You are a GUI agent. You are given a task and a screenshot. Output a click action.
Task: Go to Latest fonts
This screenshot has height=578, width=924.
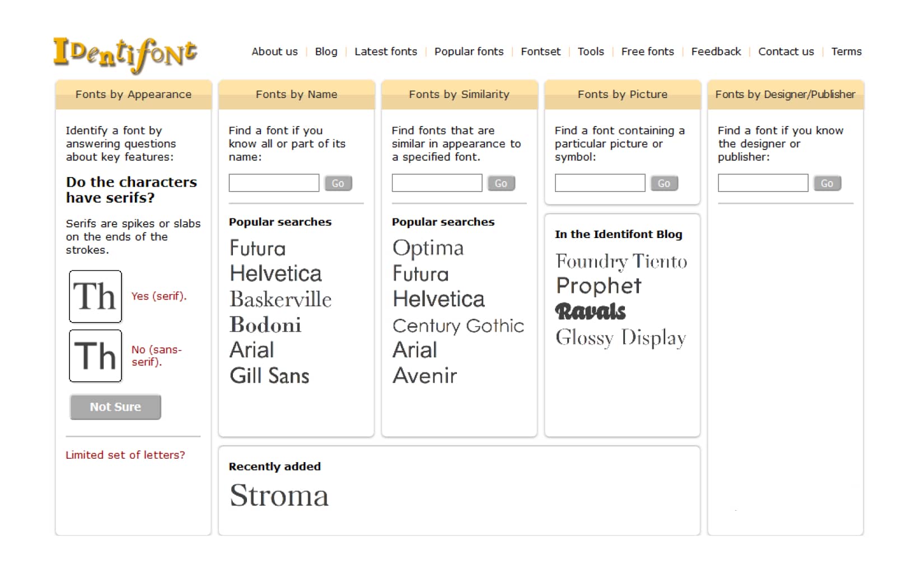[x=385, y=52]
